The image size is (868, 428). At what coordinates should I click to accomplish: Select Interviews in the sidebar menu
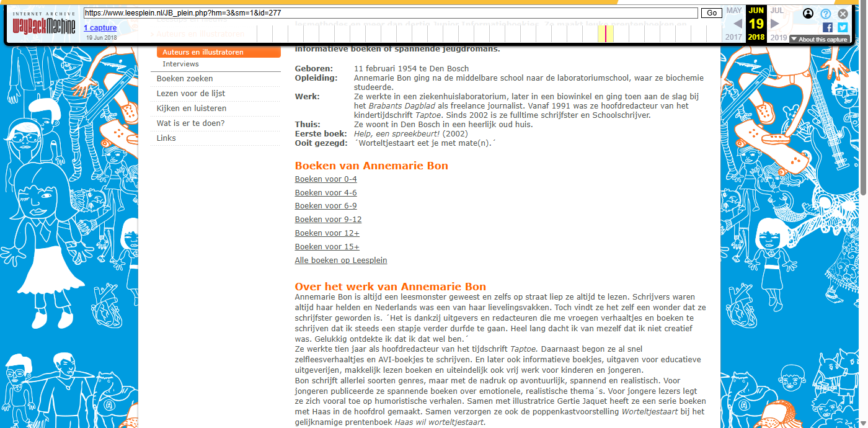click(x=180, y=64)
